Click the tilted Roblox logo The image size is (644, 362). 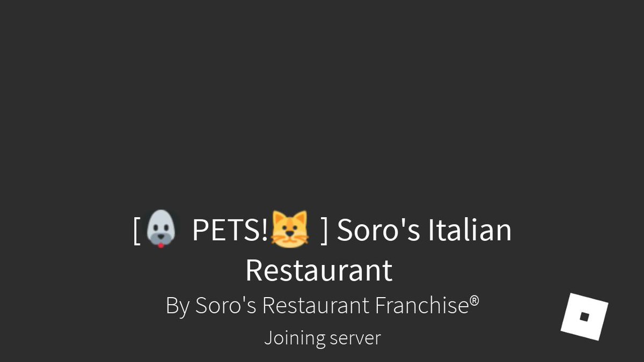pyautogui.click(x=584, y=317)
